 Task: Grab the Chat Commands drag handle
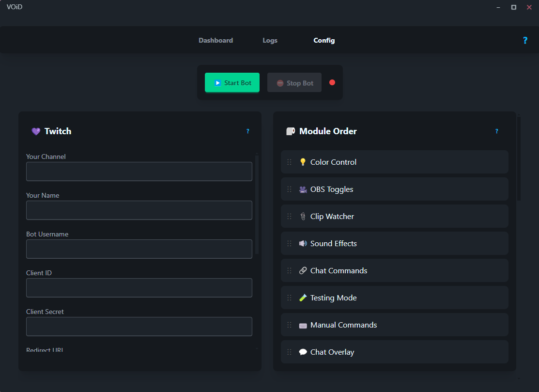(290, 270)
